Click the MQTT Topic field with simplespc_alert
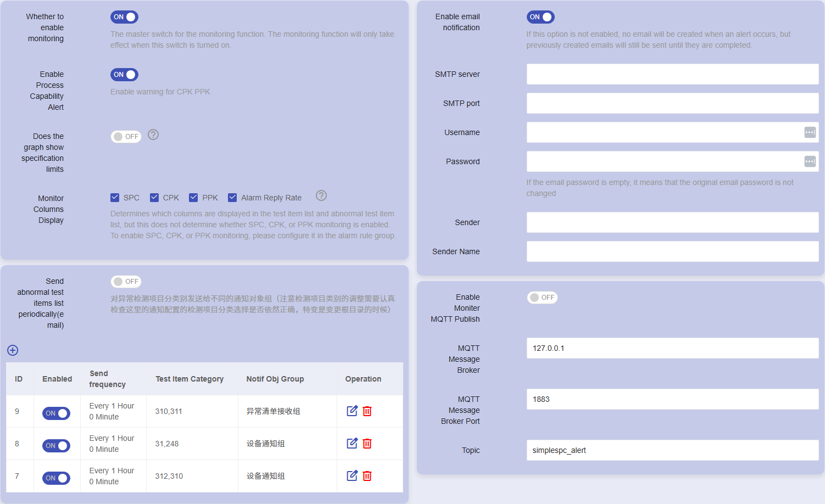 (672, 450)
